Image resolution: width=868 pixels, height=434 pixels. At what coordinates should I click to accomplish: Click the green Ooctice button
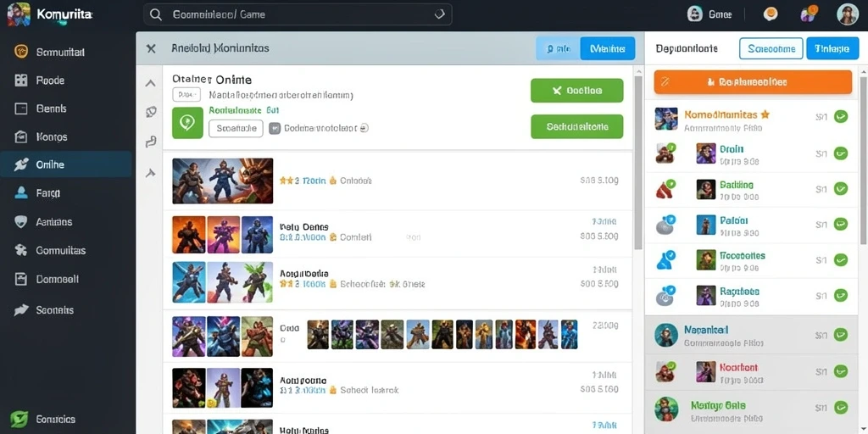[x=576, y=91]
